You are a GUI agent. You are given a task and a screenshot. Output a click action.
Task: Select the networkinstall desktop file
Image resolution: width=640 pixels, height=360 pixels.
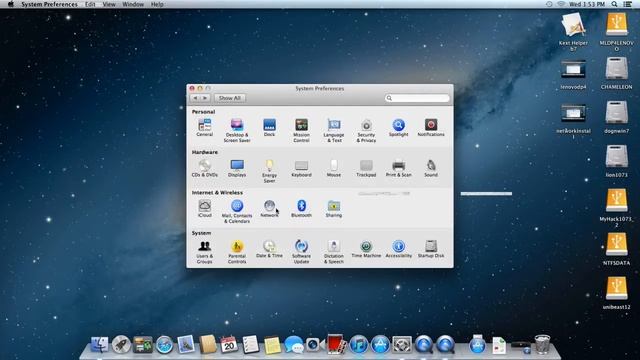click(573, 121)
